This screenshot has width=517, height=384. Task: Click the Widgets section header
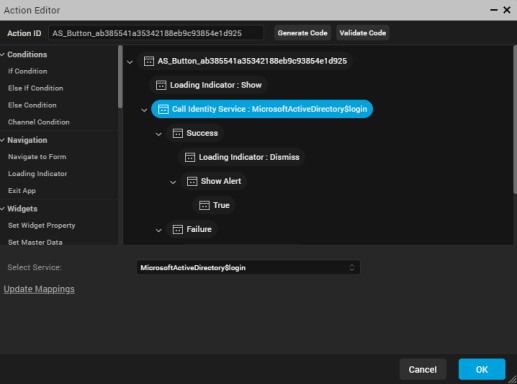(x=22, y=209)
